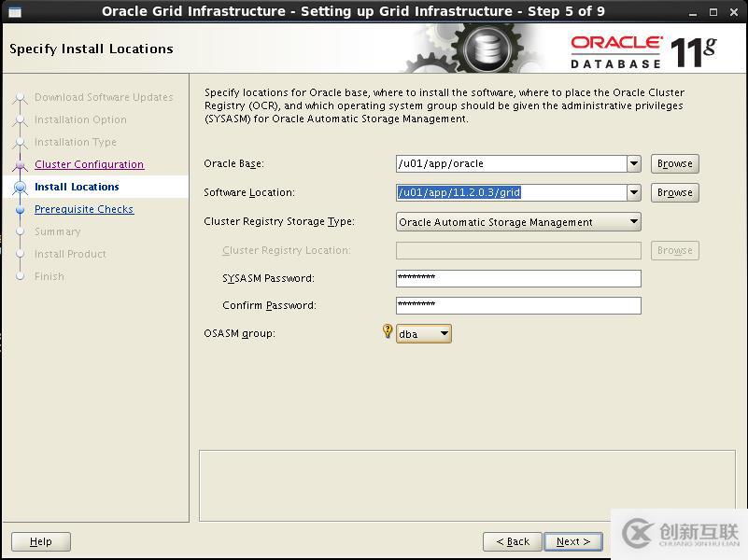Click the OSASM group label
This screenshot has width=748, height=560.
click(x=239, y=333)
